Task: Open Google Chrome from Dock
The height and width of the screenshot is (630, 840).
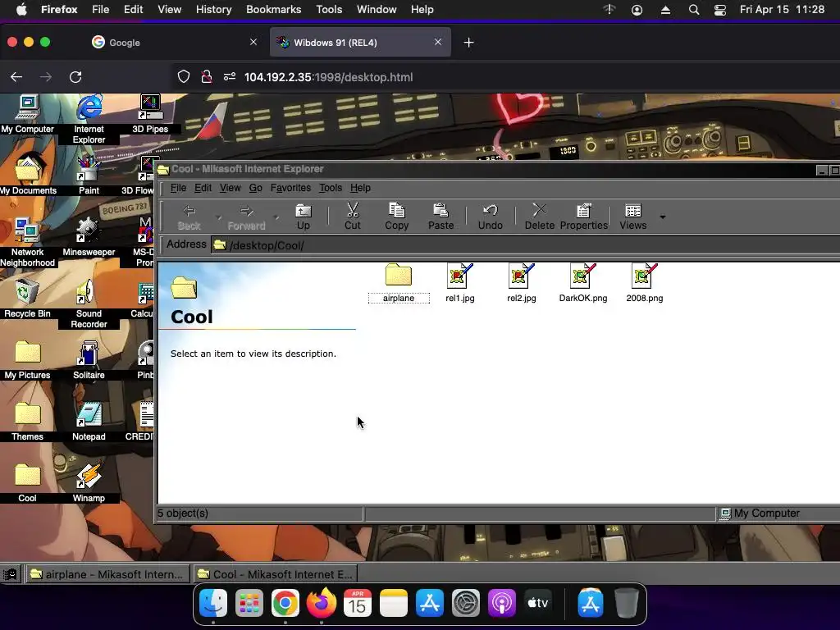Action: [285, 604]
